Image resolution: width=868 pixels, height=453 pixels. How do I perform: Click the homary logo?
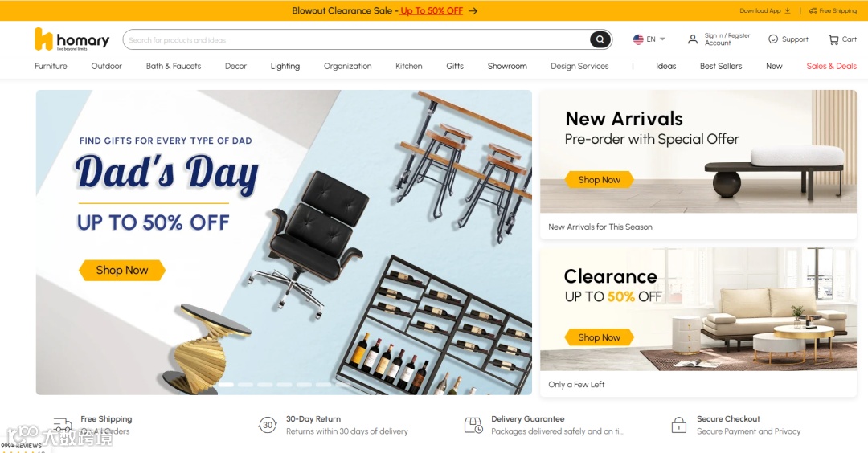[72, 39]
